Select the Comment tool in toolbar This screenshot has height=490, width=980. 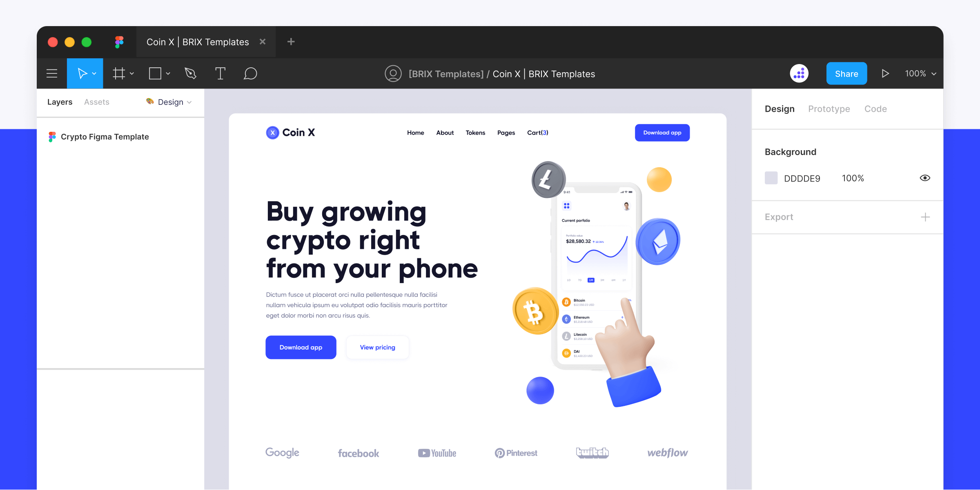click(250, 74)
